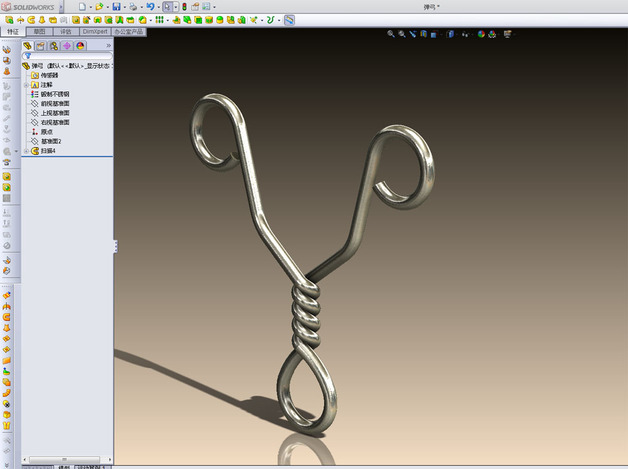Switch to the 草图 sketch tab
This screenshot has height=469, width=628.
click(x=39, y=32)
